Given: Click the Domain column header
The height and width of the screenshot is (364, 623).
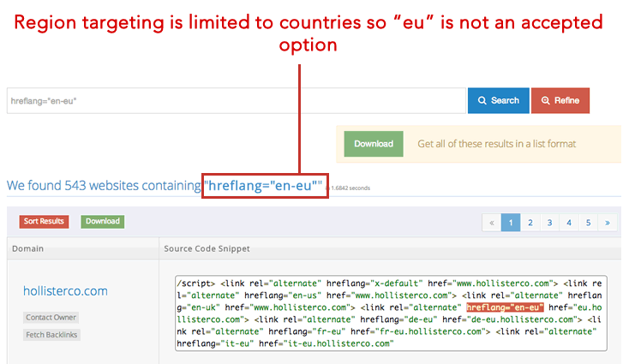Looking at the screenshot, I should [27, 249].
